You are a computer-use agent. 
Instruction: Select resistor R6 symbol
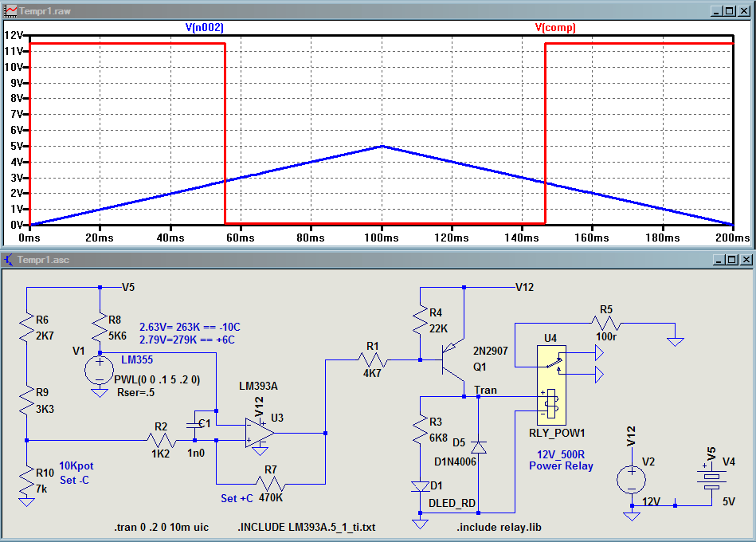(x=27, y=328)
